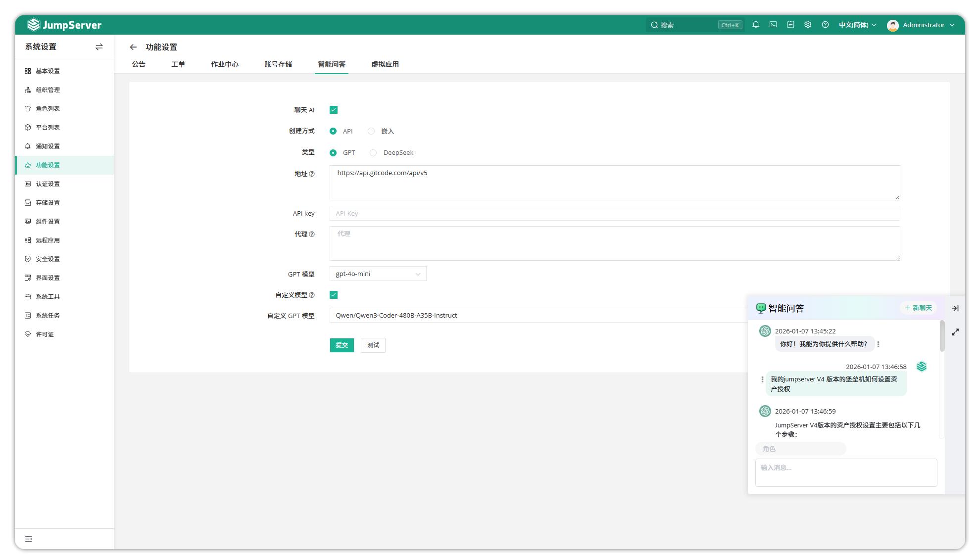
Task: Expand the 中文(简体) language dropdown
Action: click(x=857, y=25)
